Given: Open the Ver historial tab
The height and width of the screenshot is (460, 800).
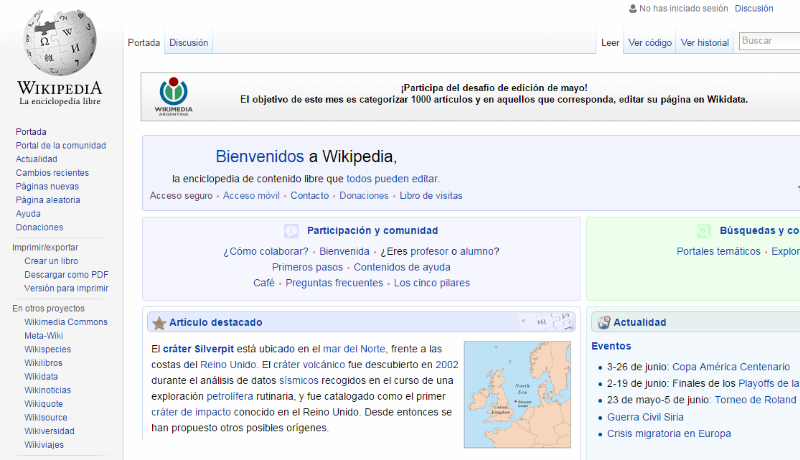Looking at the screenshot, I should pos(704,42).
